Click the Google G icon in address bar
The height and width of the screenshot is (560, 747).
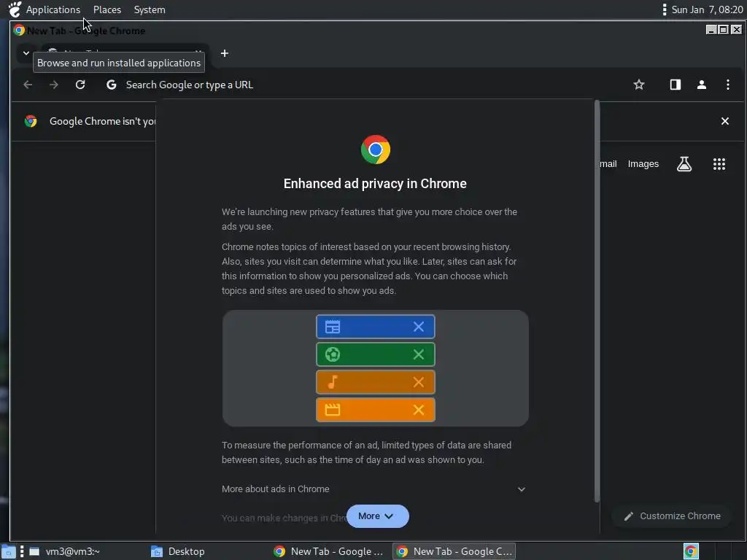click(112, 85)
